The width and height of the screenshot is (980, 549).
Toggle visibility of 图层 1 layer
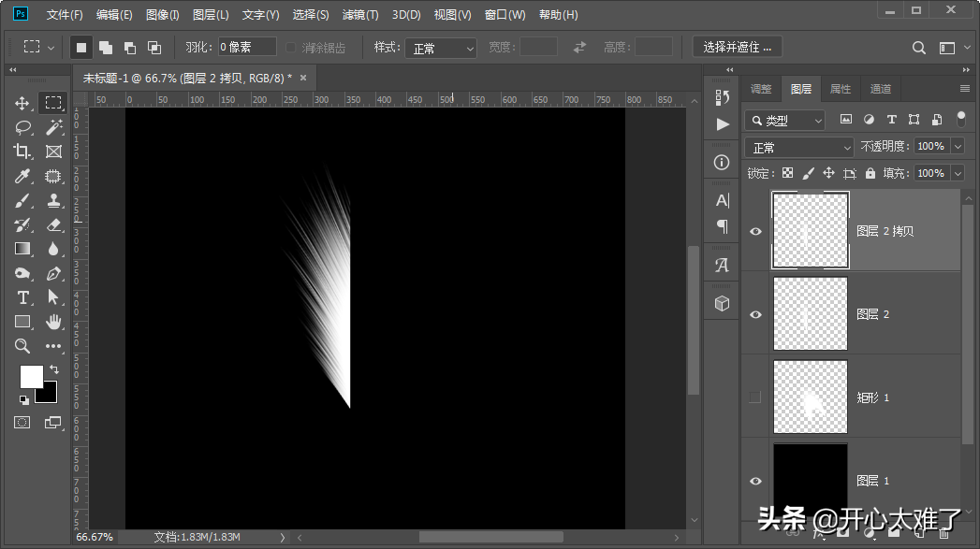[x=755, y=481]
